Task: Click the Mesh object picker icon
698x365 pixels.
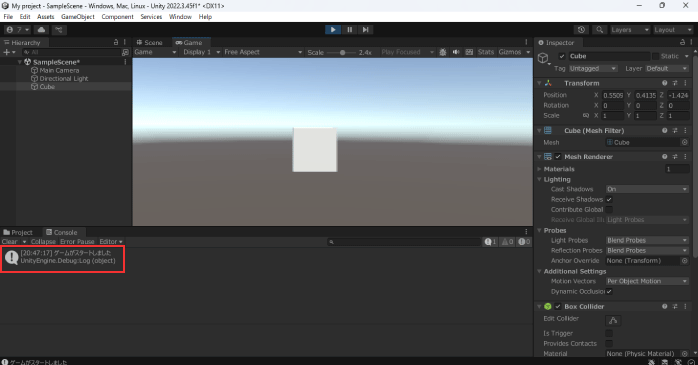Action: pyautogui.click(x=685, y=142)
